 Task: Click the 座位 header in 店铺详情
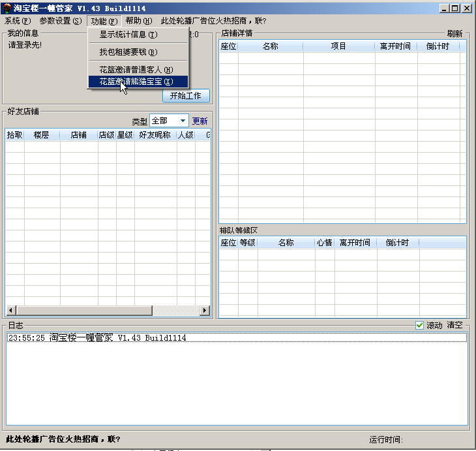(x=229, y=46)
